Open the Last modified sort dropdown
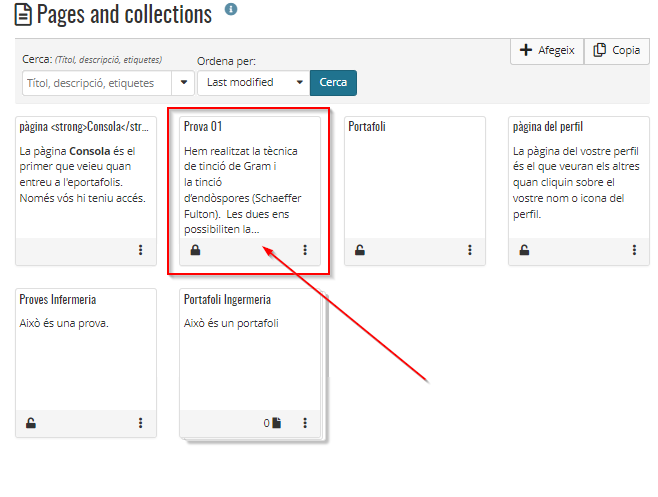This screenshot has height=497, width=658. click(253, 83)
